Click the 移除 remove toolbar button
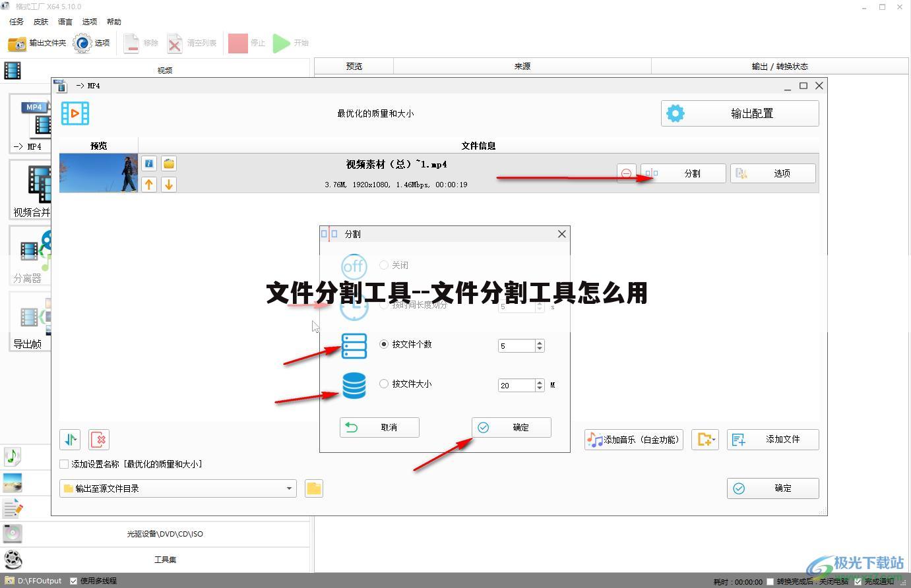The height and width of the screenshot is (588, 911). (x=141, y=44)
